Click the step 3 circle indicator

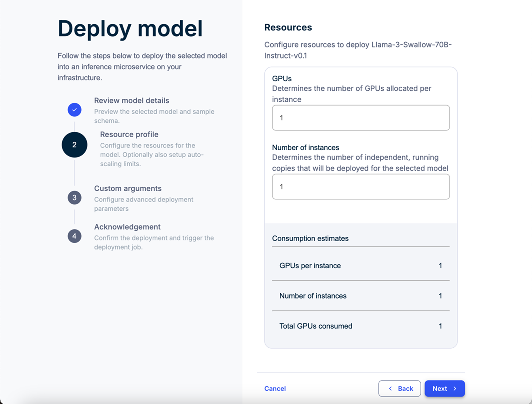[74, 197]
